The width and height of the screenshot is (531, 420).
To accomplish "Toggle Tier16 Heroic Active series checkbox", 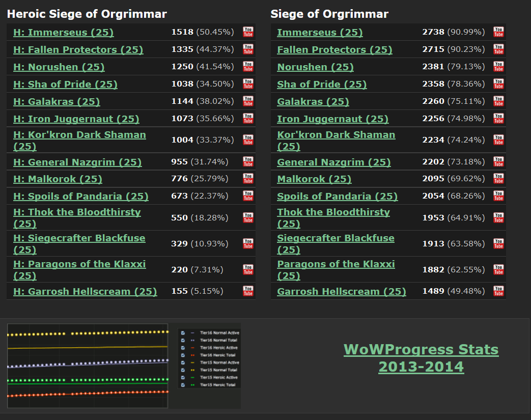I will pyautogui.click(x=183, y=348).
